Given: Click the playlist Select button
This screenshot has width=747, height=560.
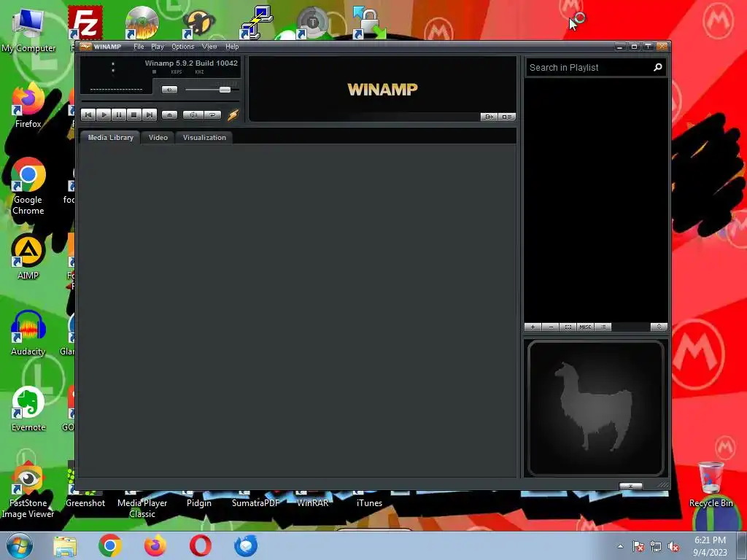Looking at the screenshot, I should [568, 327].
